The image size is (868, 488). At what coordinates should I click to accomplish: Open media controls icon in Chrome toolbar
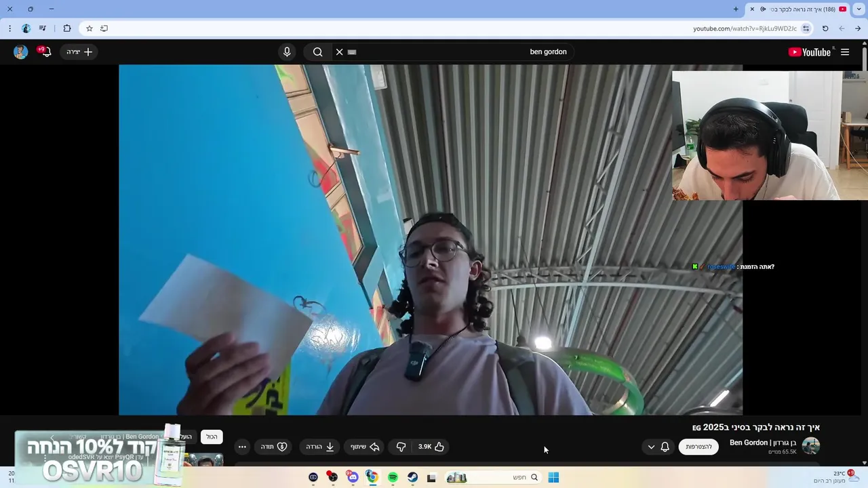(43, 28)
